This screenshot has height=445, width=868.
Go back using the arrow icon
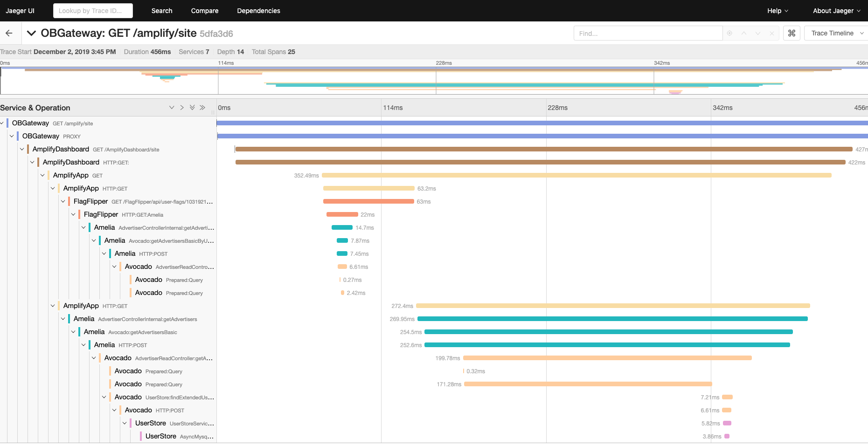point(9,33)
